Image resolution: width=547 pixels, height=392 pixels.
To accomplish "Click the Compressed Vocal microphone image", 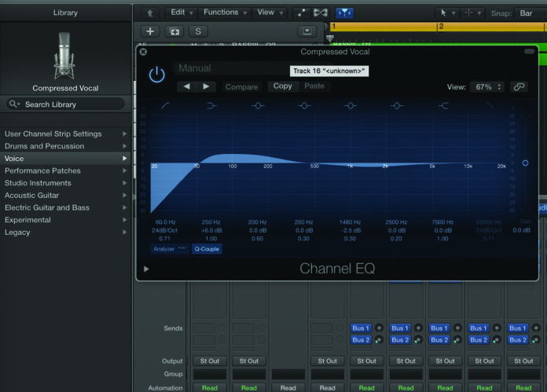I will click(64, 56).
